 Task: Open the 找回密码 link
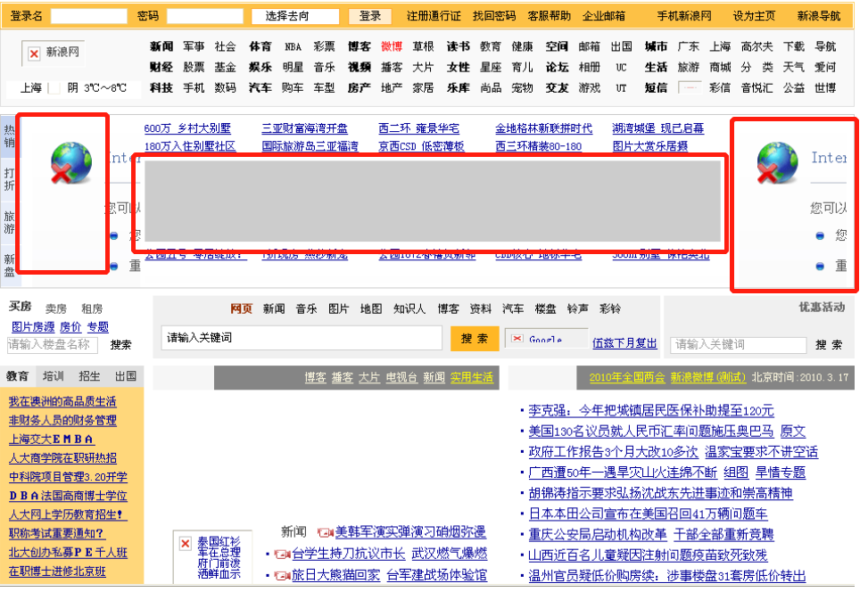[x=494, y=17]
